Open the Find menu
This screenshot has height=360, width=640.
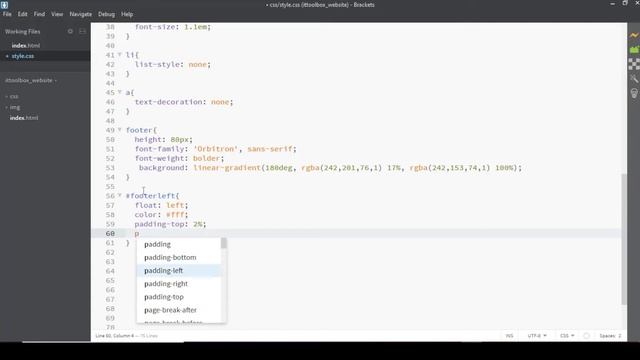[x=39, y=14]
